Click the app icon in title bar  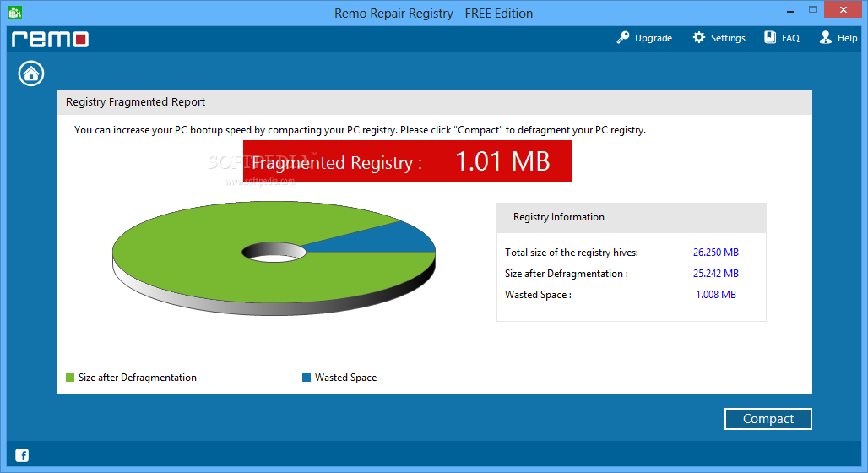pyautogui.click(x=15, y=12)
